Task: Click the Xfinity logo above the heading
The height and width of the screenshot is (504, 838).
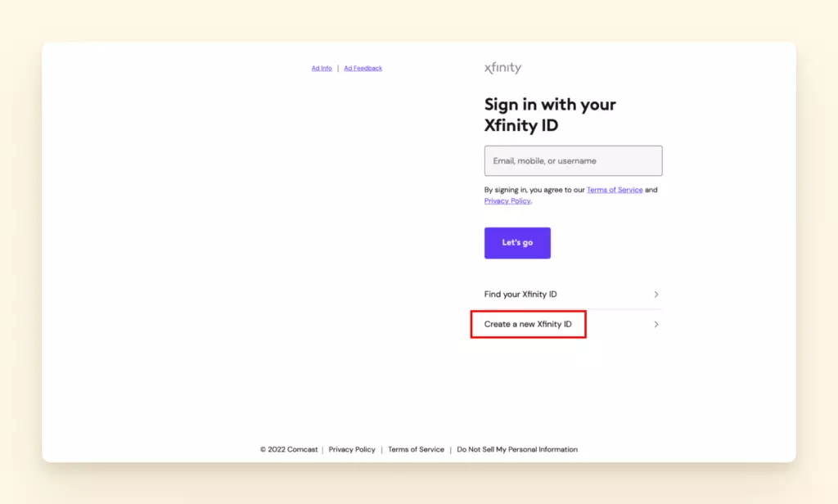Action: 502,69
